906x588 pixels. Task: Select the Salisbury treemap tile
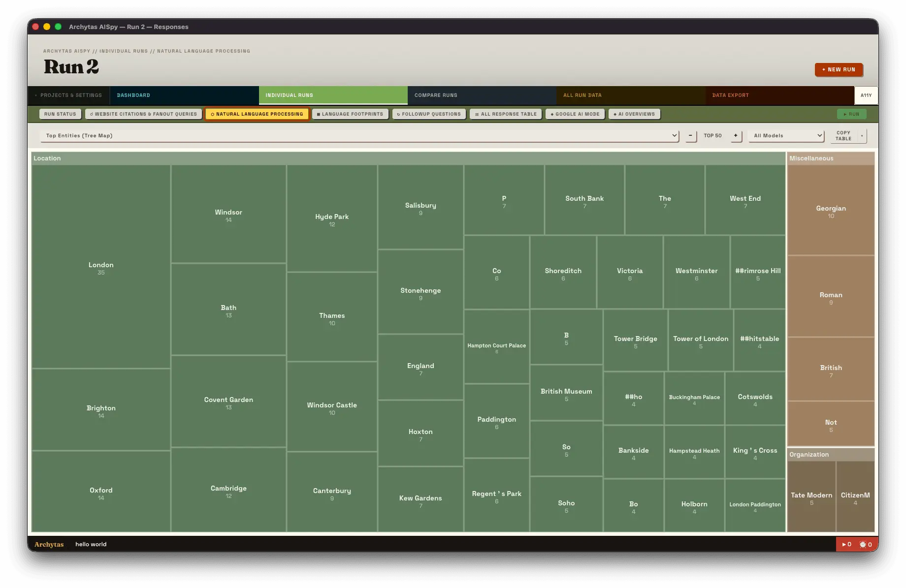coord(421,207)
